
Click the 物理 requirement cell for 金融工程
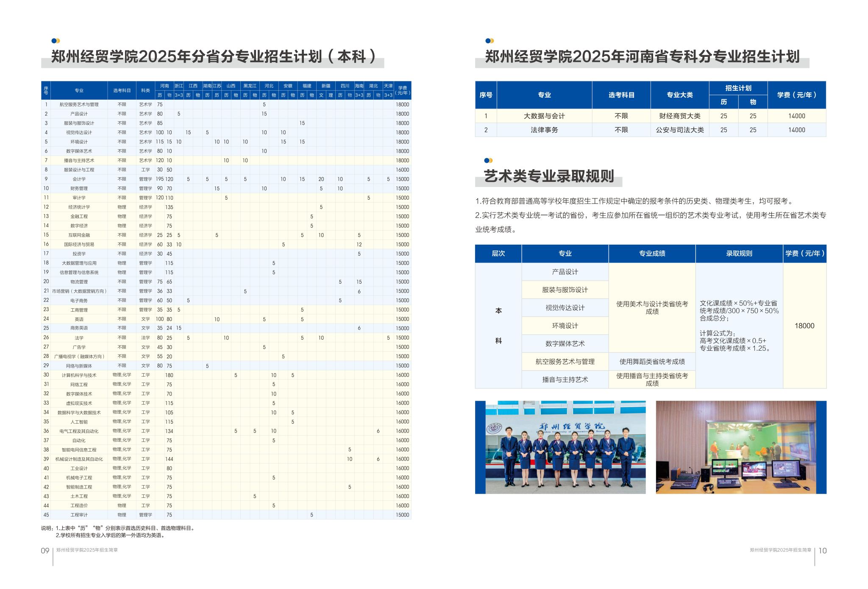122,216
